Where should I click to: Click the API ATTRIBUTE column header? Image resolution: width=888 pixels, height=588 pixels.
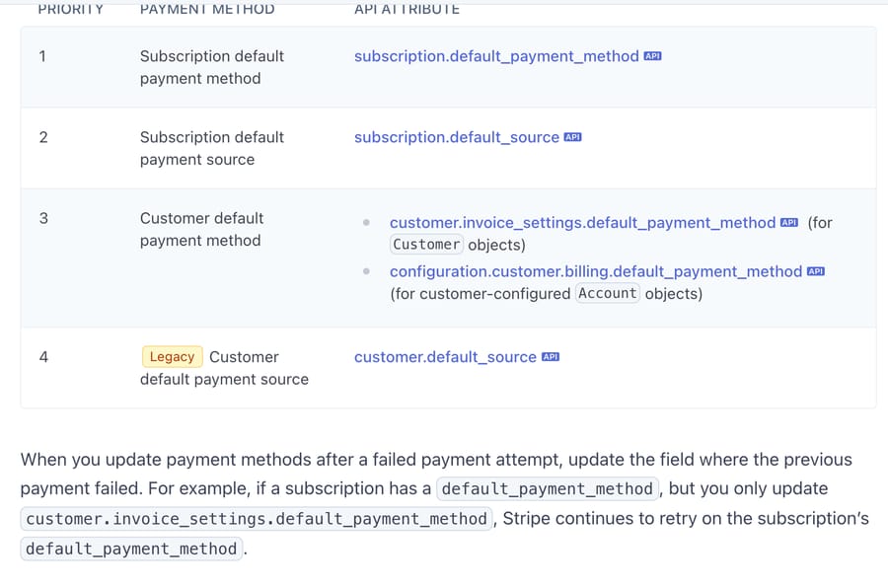point(407,9)
